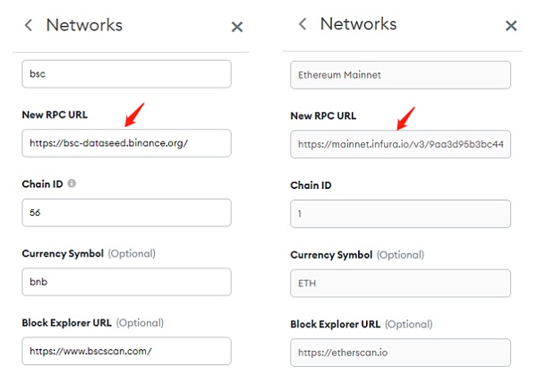Image resolution: width=537 pixels, height=392 pixels.
Task: Click the Chain ID field showing 1
Action: tap(400, 214)
